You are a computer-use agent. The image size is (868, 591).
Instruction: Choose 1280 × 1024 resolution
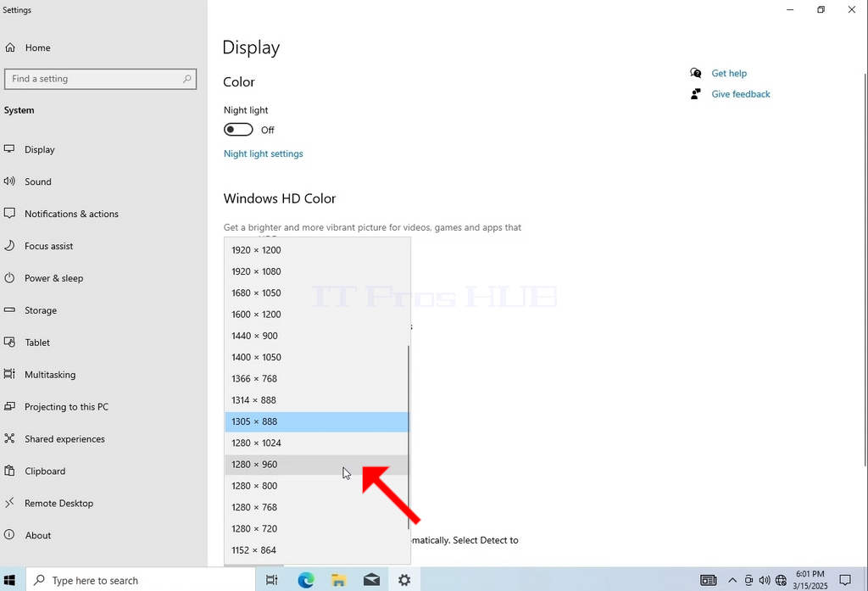point(317,443)
